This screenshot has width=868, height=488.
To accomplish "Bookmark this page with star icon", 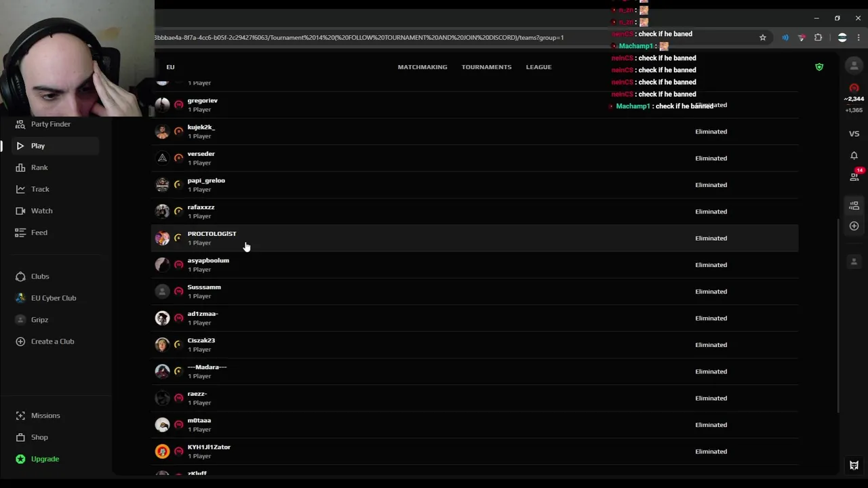I will pos(763,38).
